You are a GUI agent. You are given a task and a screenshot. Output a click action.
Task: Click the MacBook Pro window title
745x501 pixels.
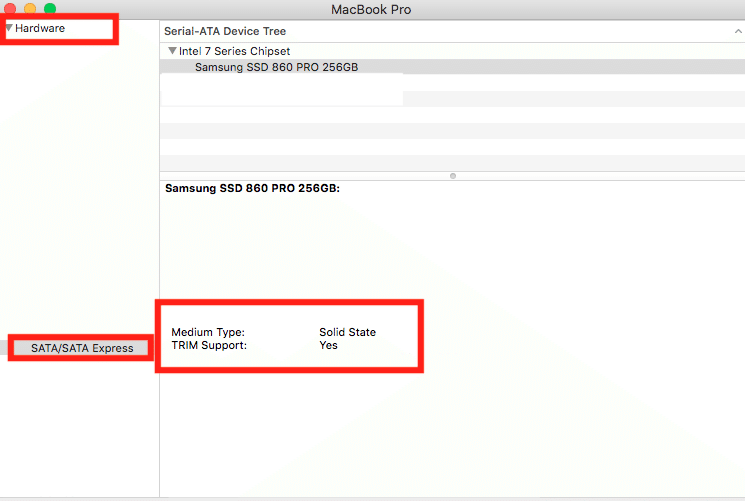(x=371, y=10)
